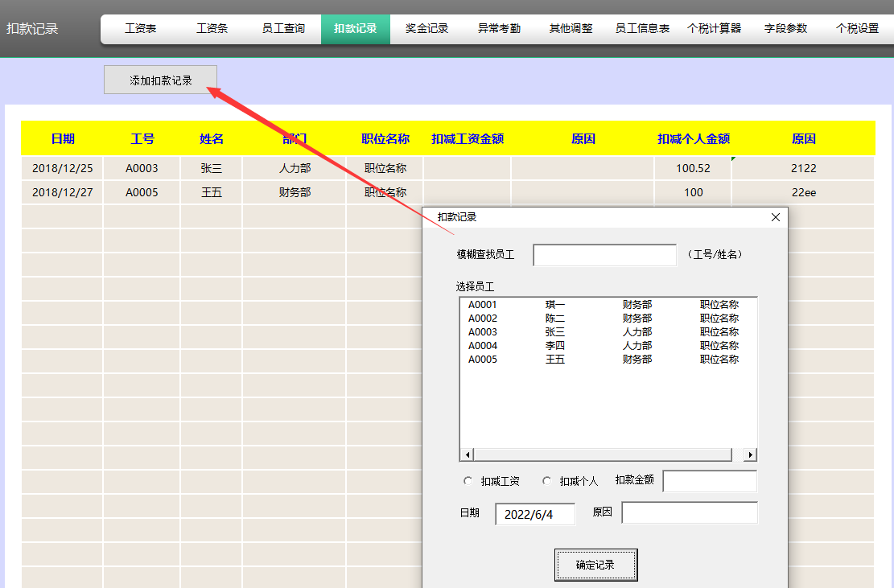Open the 工资条 tab
The height and width of the screenshot is (588, 894).
click(x=212, y=27)
